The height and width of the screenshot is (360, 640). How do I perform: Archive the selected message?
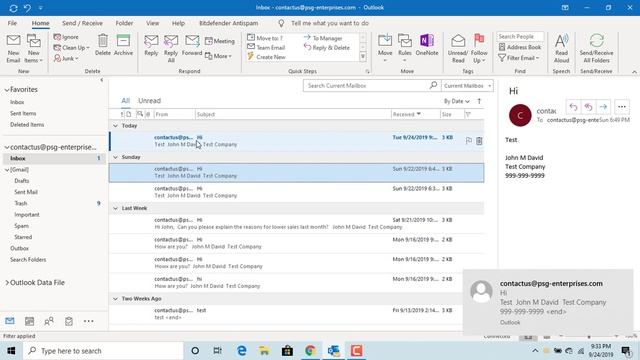(123, 45)
